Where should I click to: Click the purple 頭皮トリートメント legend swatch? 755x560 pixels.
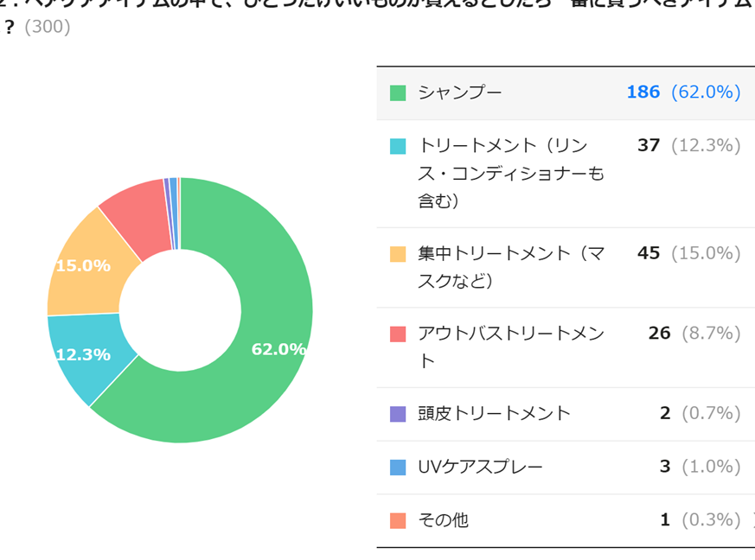click(x=398, y=414)
